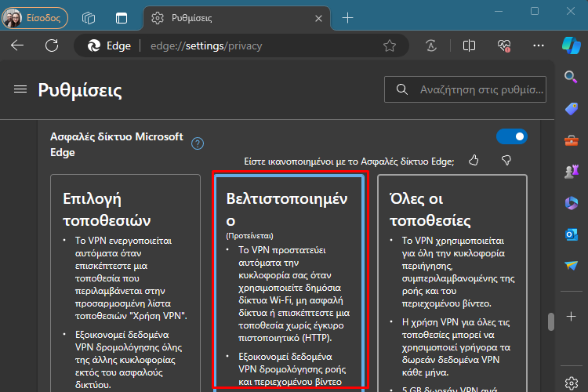Add app to sidebar with plus
This screenshot has height=392, width=588.
[x=571, y=317]
